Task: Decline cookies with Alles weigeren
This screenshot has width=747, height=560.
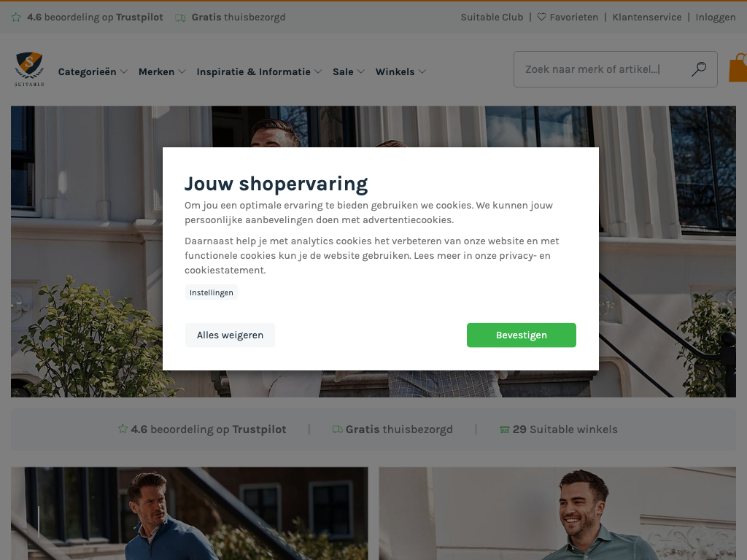Action: click(x=230, y=335)
